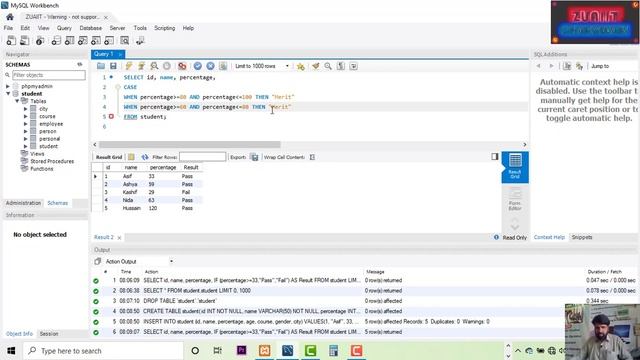Select Stored Procedures in schema tree
Viewport: 640px width, 360px height.
[x=52, y=161]
